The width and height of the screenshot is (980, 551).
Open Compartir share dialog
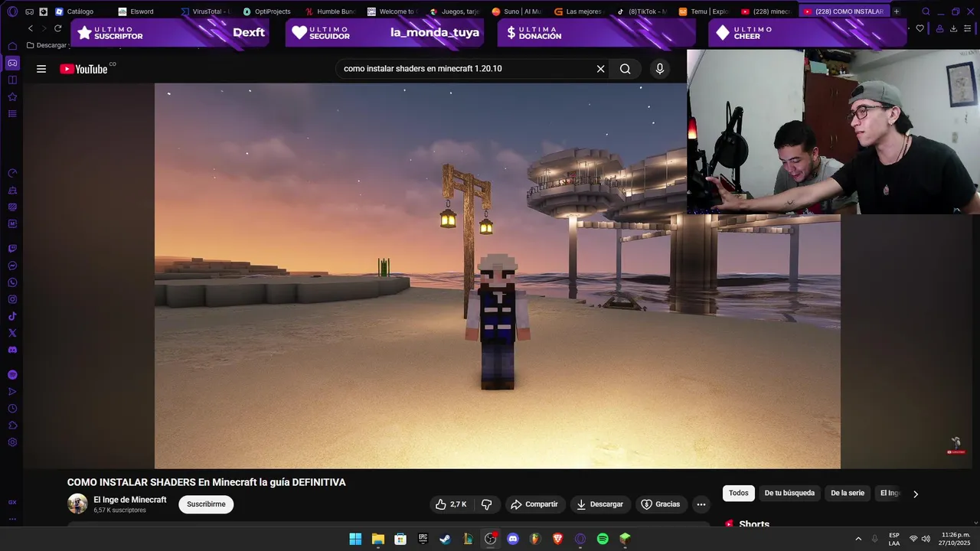point(534,504)
